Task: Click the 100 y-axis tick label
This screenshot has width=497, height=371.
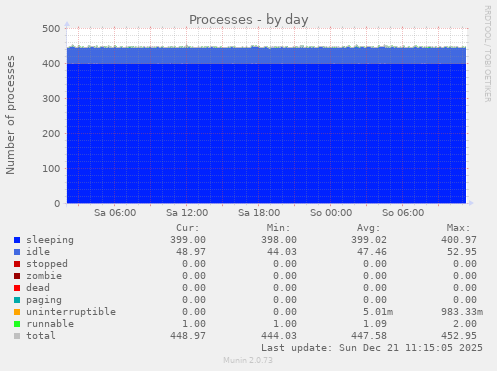Action: [51, 169]
